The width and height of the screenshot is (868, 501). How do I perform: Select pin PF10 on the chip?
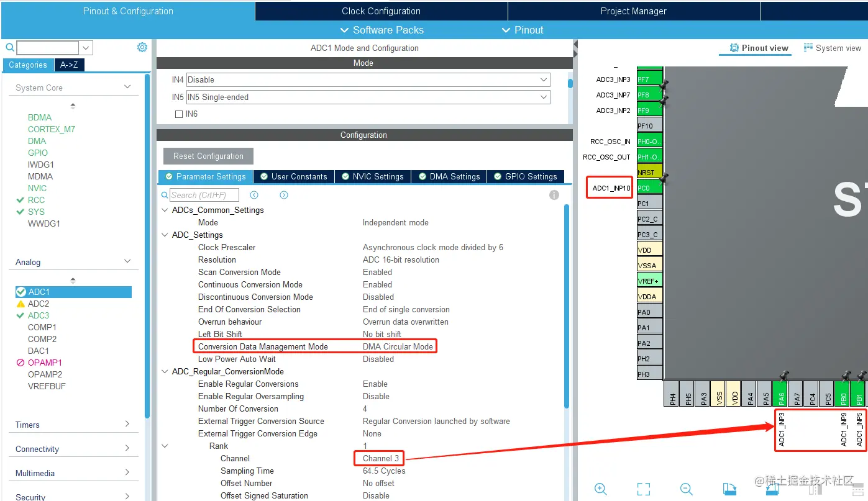(649, 126)
